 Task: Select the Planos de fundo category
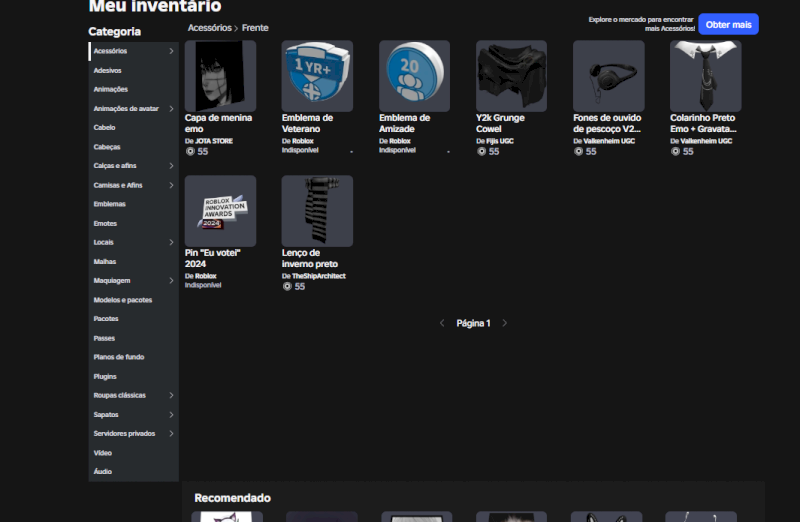click(x=134, y=357)
